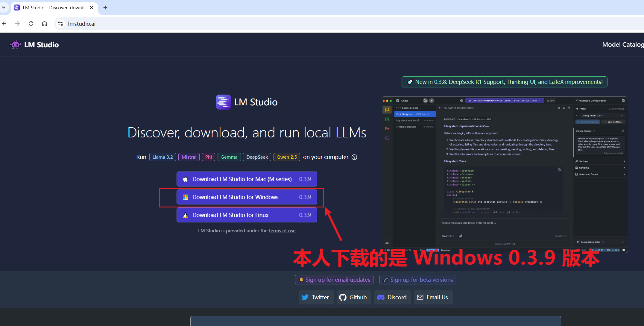Select the Llama 3.2 model tag
The image size is (644, 326).
(162, 157)
